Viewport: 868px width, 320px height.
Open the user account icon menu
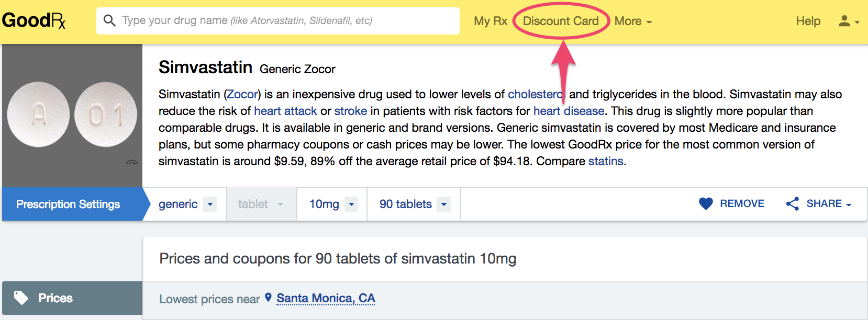[x=849, y=21]
